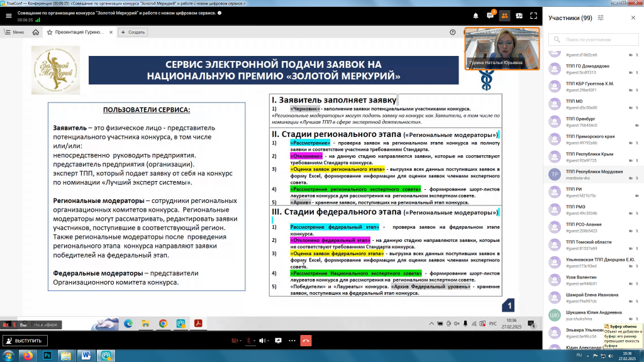644x362 pixels.
Task: Click the screen share icon
Action: point(278,340)
